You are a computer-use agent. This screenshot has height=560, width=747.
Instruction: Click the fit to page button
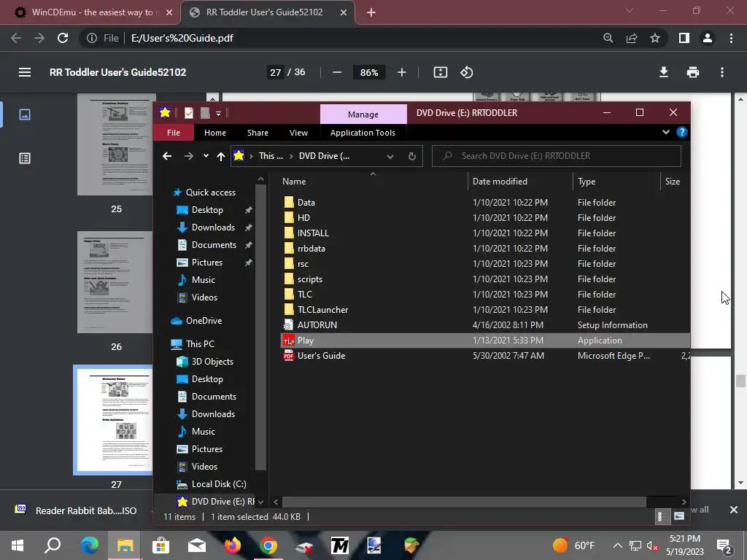click(x=440, y=72)
